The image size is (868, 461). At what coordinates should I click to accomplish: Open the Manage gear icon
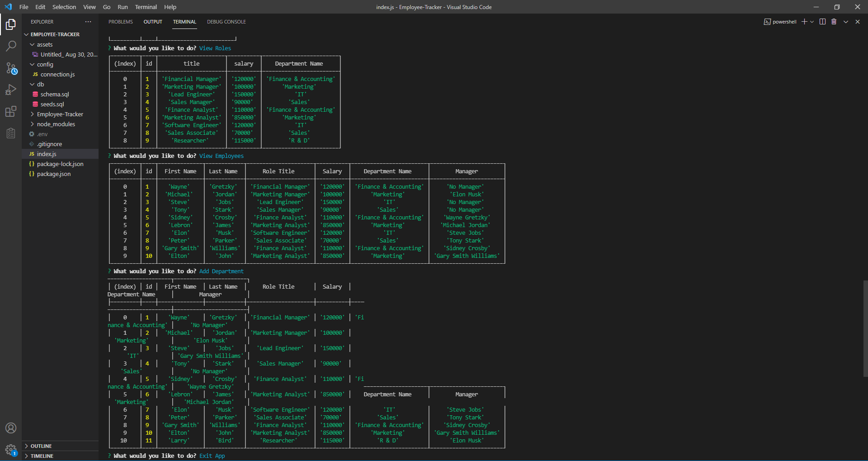pos(11,450)
